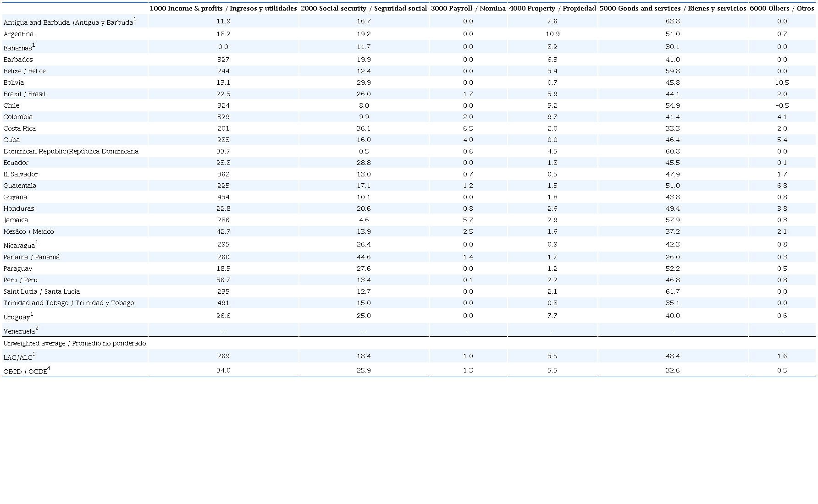Click Guyana's Income & profits value 434

coord(223,197)
